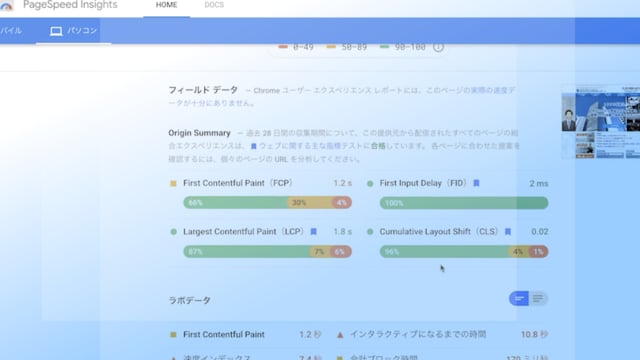Toggle lab data compact view button

[519, 299]
